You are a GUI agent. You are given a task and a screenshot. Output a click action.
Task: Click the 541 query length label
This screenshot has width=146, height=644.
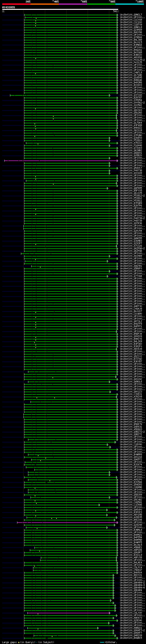(x=115, y=11)
